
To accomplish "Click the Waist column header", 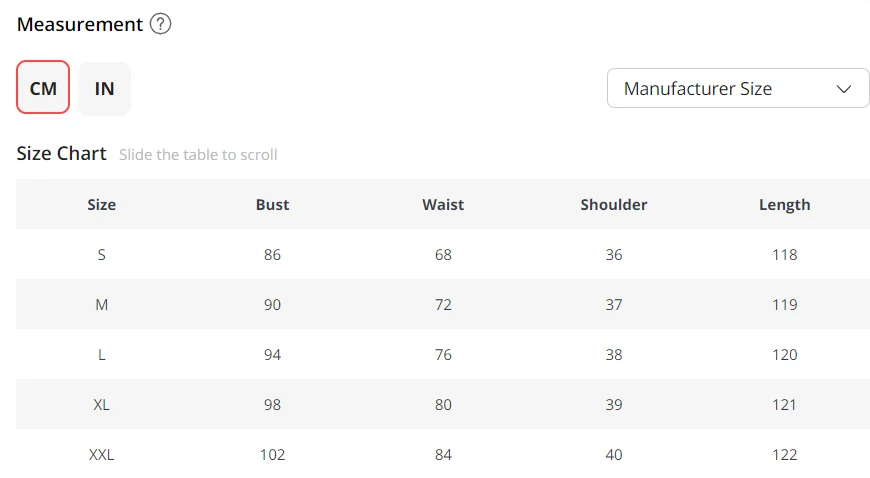I will point(443,204).
